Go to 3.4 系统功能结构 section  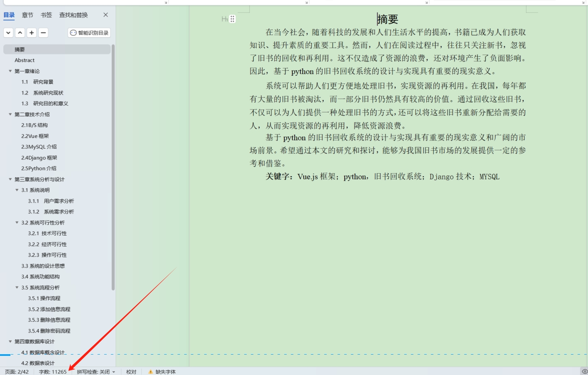coord(40,277)
